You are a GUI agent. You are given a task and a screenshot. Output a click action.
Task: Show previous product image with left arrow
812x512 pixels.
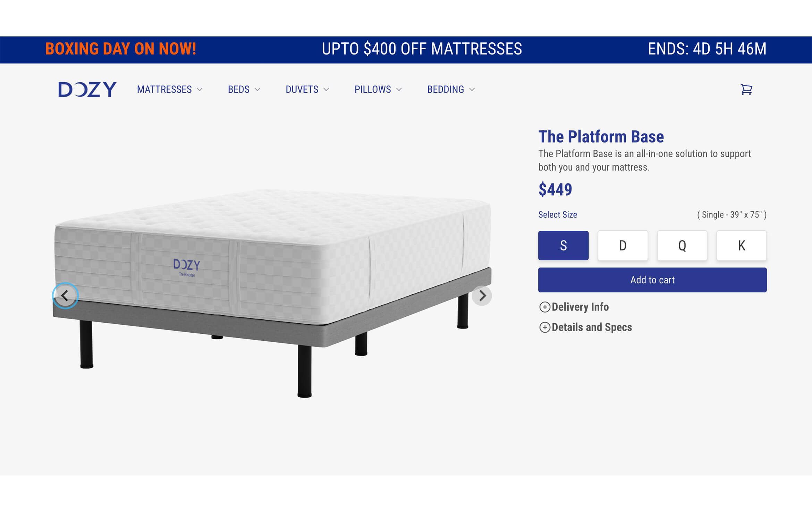coord(65,296)
